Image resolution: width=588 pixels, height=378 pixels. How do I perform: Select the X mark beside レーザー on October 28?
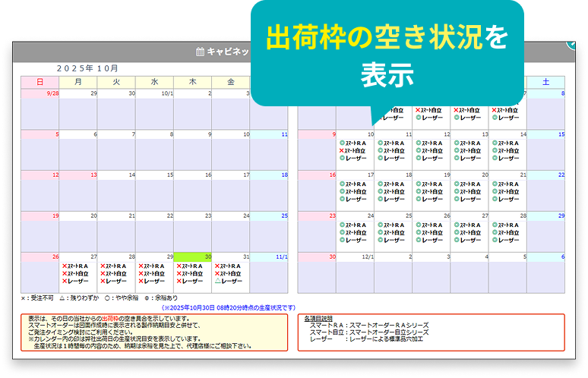[x=103, y=281]
